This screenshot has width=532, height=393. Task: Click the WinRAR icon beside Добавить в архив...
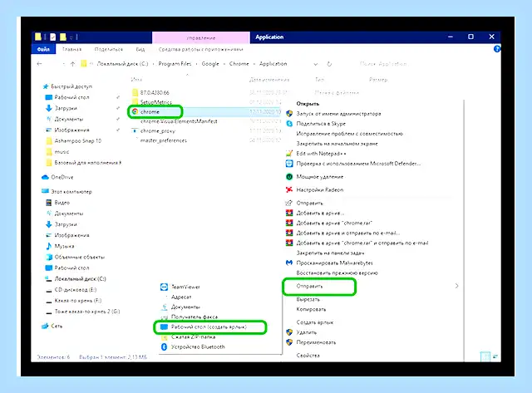289,213
